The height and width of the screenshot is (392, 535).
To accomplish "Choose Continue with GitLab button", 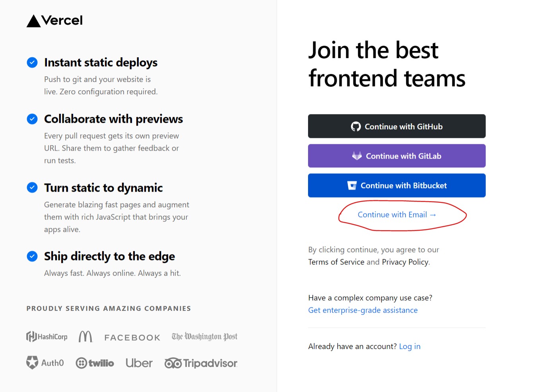I will pyautogui.click(x=397, y=156).
